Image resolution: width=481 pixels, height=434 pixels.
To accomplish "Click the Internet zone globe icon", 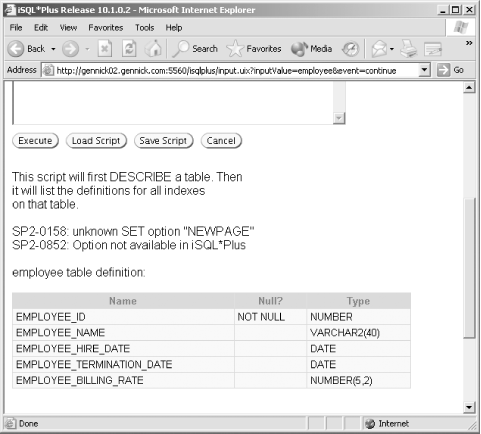I will pos(370,424).
